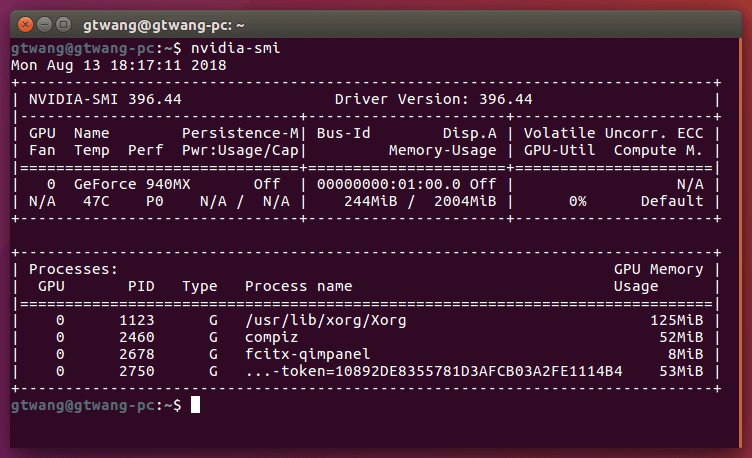Click the fcitx-qimpanel process entry
Image resolution: width=752 pixels, height=458 pixels.
point(307,354)
